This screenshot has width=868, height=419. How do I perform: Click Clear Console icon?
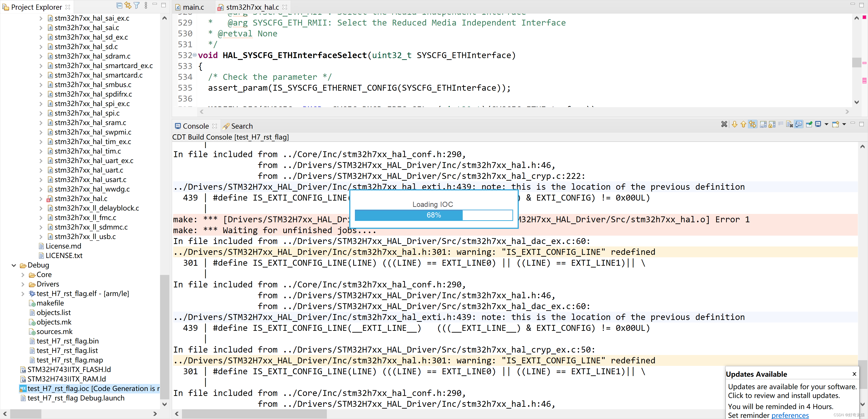pyautogui.click(x=789, y=124)
